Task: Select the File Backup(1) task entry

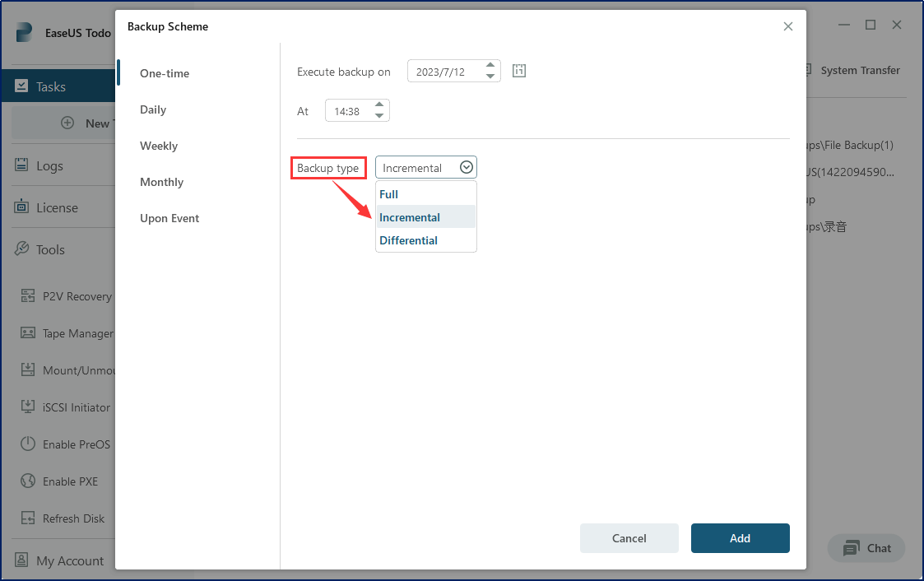Action: pos(850,145)
